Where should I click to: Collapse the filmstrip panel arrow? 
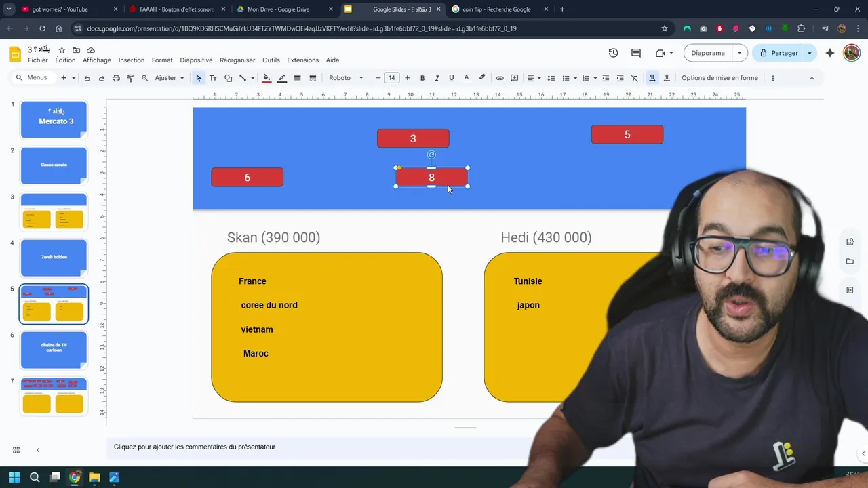(x=38, y=450)
